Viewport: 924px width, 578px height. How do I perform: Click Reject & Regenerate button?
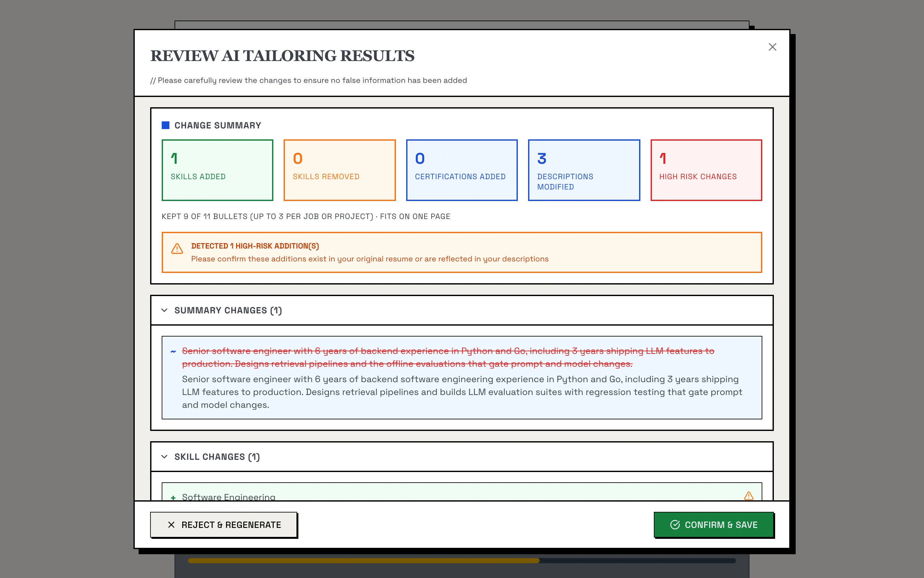coord(223,524)
